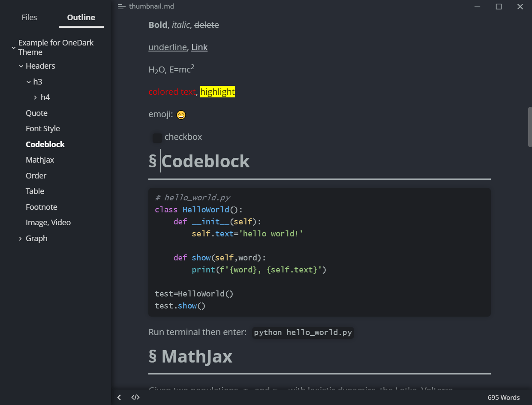Image resolution: width=532 pixels, height=405 pixels.
Task: Collapse the Headers outline section
Action: (21, 66)
